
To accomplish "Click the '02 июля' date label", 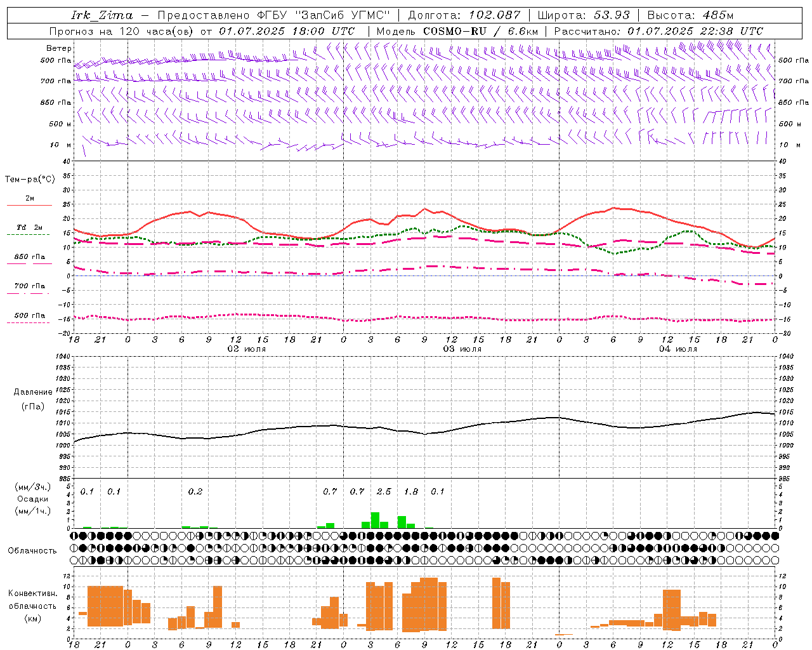I will pos(246,349).
